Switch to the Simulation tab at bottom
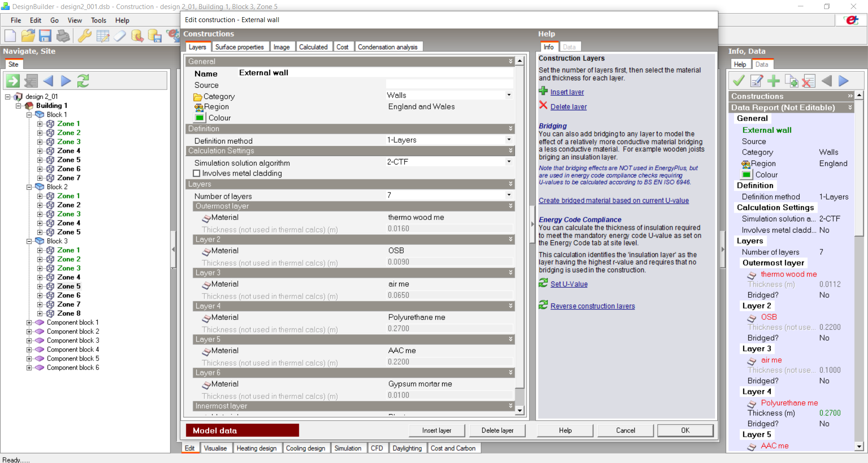Viewport: 868px width, 463px height. (x=348, y=448)
